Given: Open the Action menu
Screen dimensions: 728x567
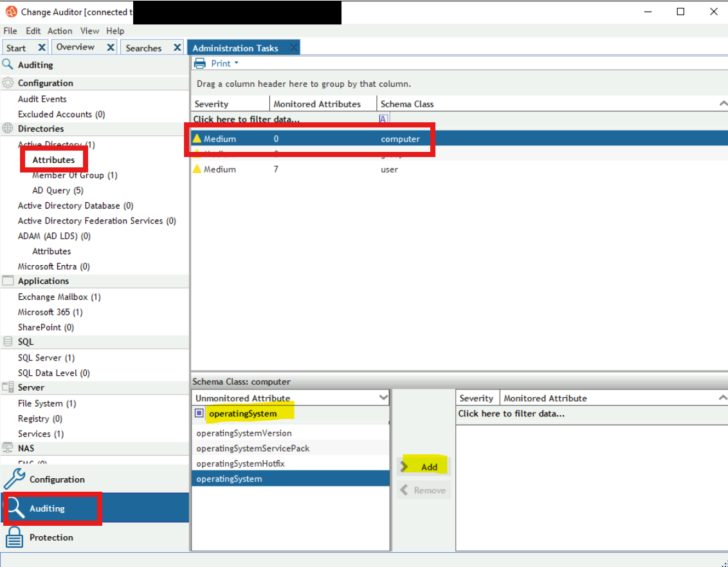Looking at the screenshot, I should point(60,31).
